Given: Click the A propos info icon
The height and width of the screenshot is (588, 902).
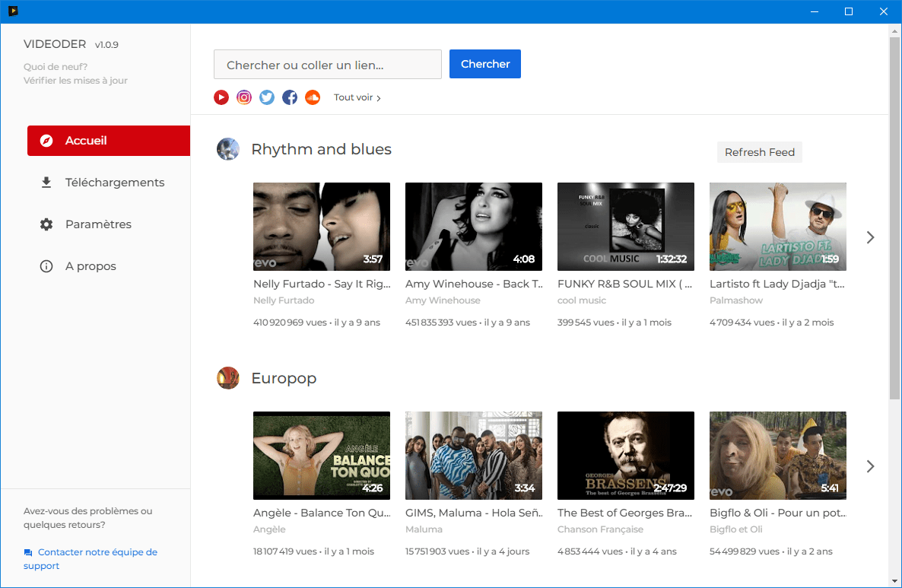Looking at the screenshot, I should [46, 266].
